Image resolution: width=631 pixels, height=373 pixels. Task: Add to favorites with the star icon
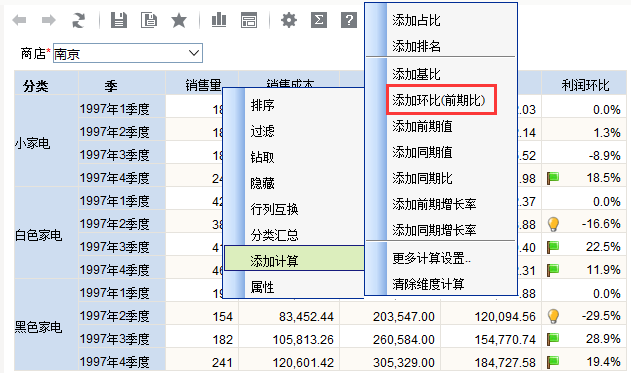tap(179, 20)
